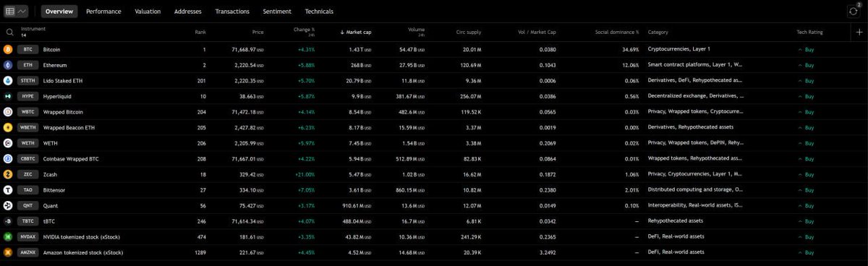This screenshot has height=266, width=868.
Task: Click Bittensor category Distributed computing and storage
Action: click(x=695, y=190)
